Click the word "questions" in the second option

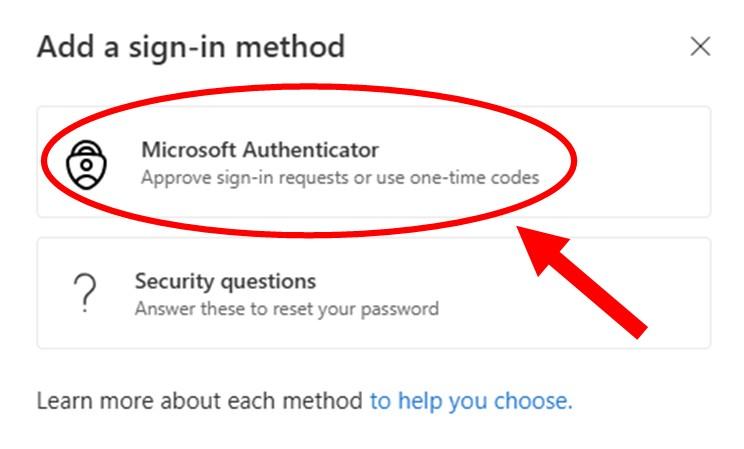coord(271,281)
